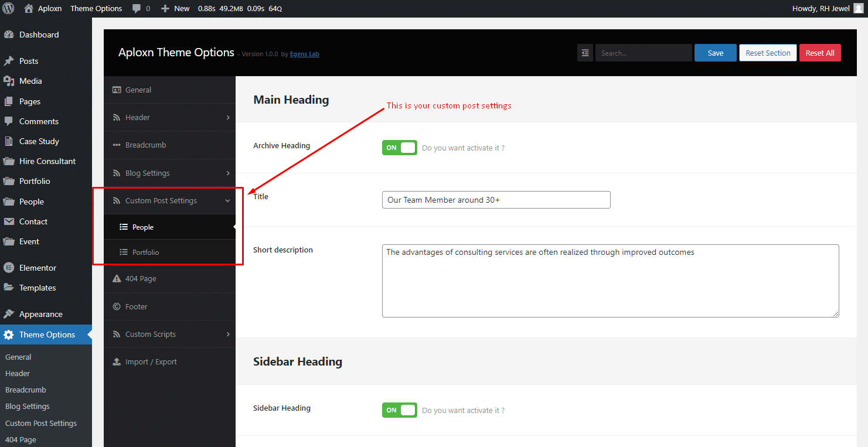The width and height of the screenshot is (868, 447).
Task: Open Theme Options in the admin bar
Action: 96,8
